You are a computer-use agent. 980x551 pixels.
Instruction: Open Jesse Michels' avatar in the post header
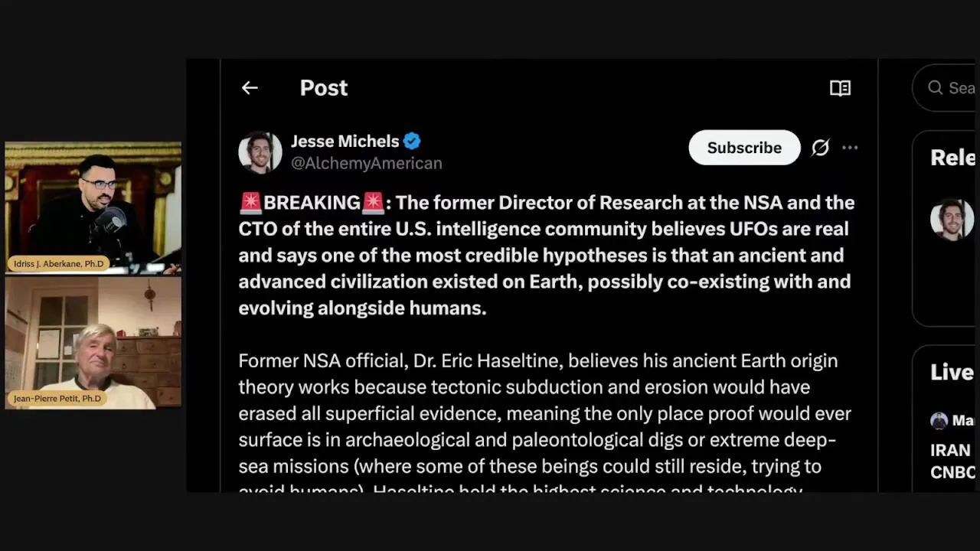pyautogui.click(x=260, y=152)
